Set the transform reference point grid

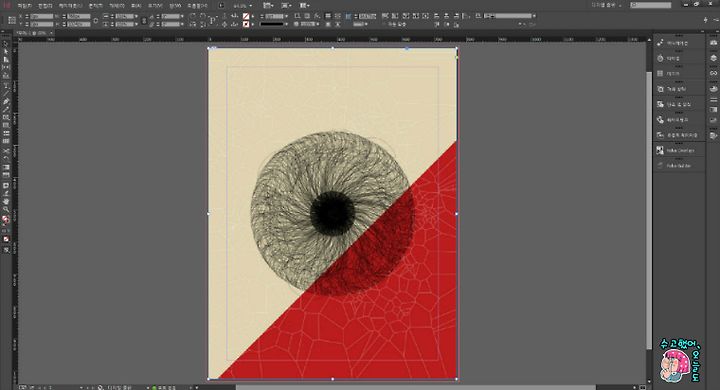click(12, 20)
